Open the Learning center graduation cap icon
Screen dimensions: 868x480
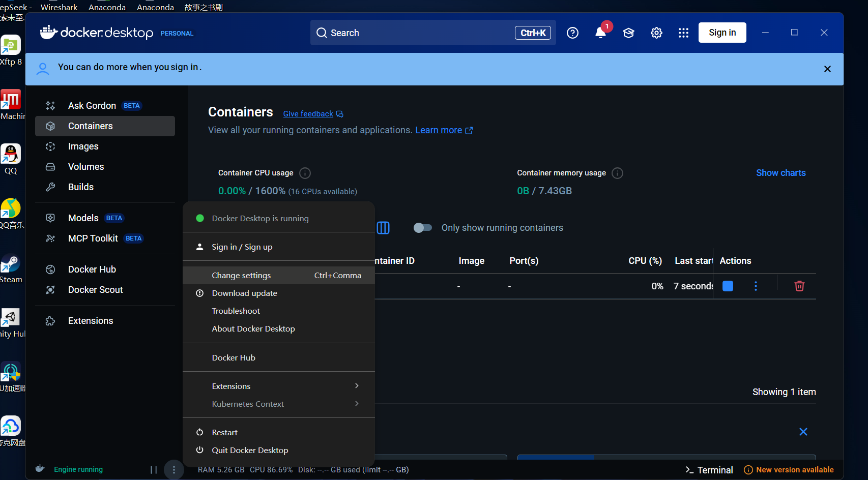628,33
